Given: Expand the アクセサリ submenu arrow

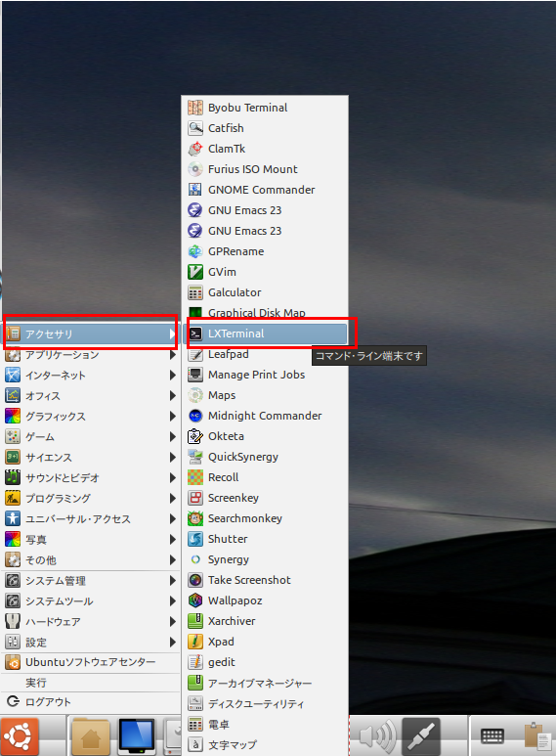Looking at the screenshot, I should click(x=173, y=334).
